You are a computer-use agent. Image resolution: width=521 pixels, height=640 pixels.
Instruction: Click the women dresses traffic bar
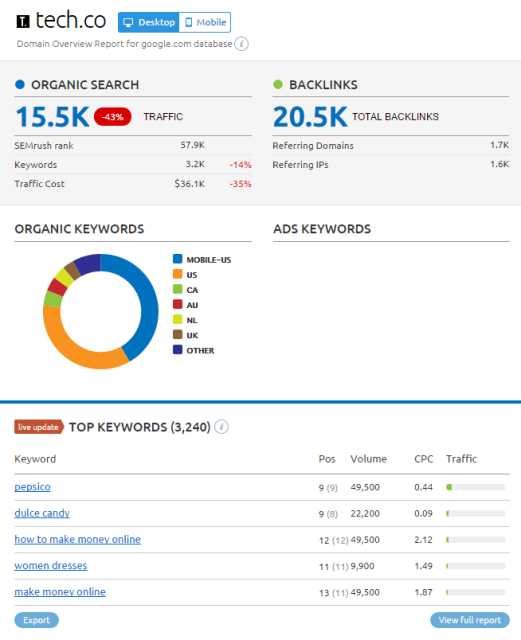pyautogui.click(x=476, y=566)
